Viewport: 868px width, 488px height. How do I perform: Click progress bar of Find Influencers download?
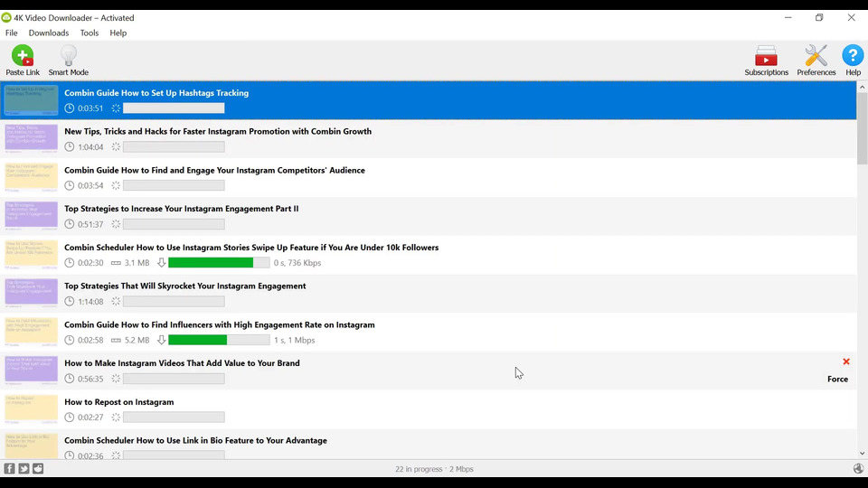pos(219,340)
